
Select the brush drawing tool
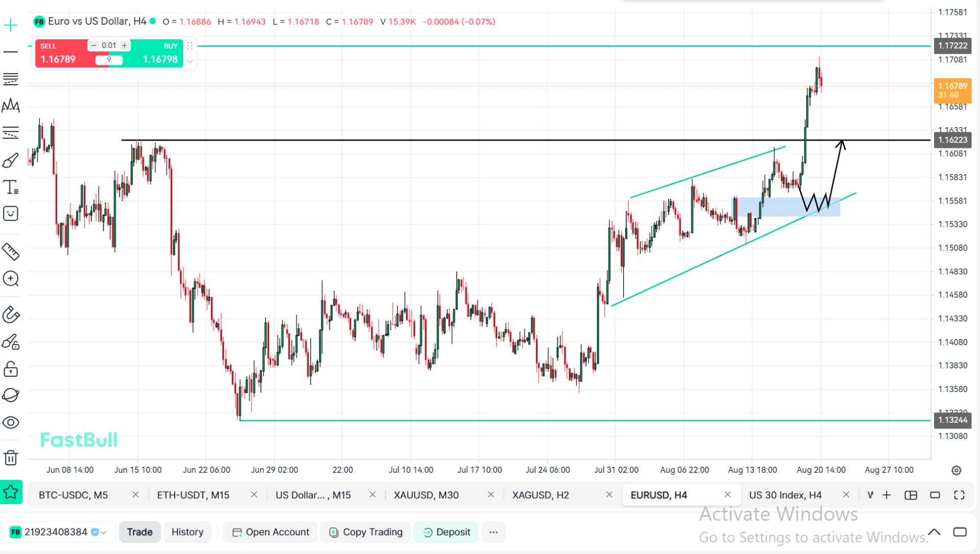tap(11, 160)
